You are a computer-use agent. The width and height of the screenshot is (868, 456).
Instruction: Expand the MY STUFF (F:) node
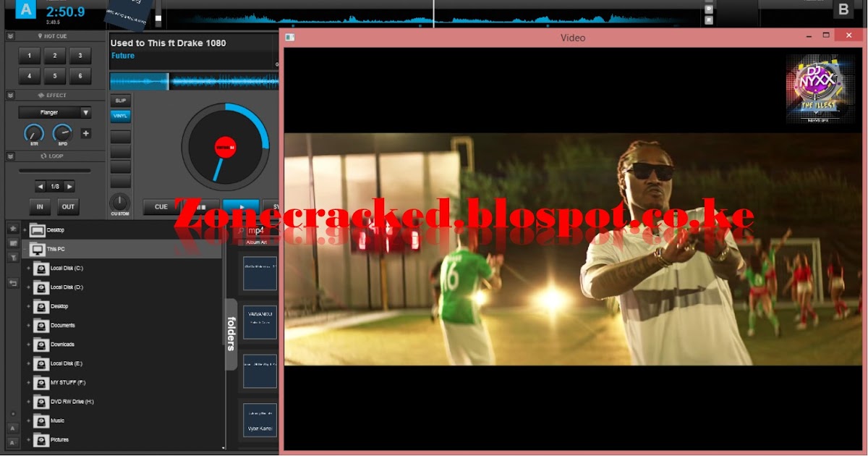(29, 382)
